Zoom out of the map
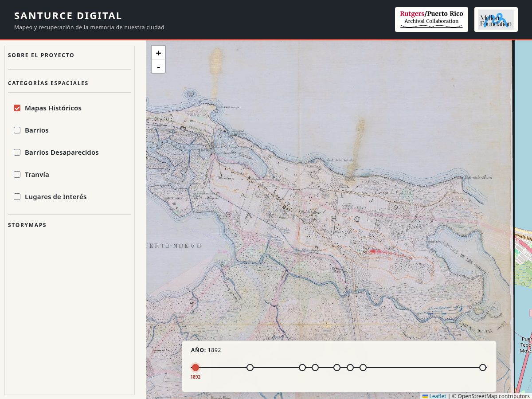This screenshot has height=399, width=532. (x=158, y=66)
